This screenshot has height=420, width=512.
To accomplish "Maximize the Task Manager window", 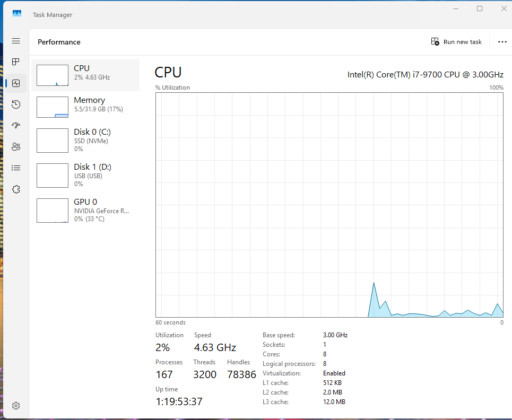I will [x=479, y=9].
